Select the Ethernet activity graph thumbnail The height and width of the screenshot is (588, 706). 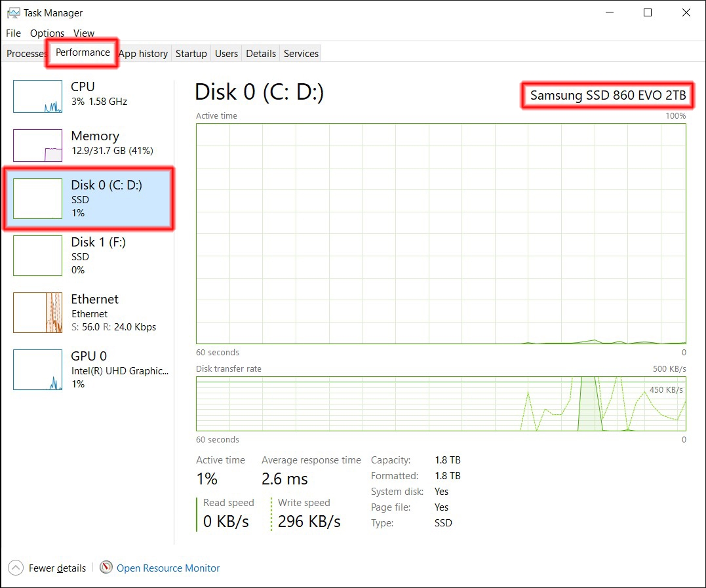click(38, 312)
